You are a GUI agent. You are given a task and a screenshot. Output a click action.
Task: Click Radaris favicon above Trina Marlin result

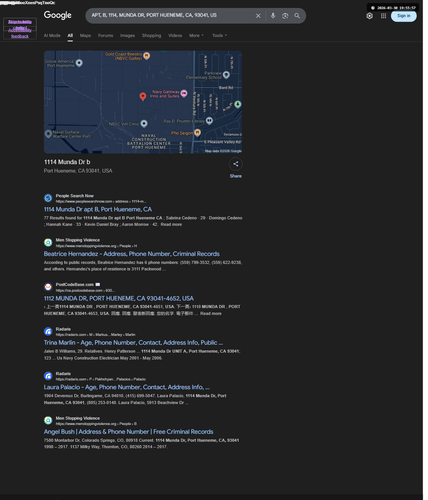point(48,331)
